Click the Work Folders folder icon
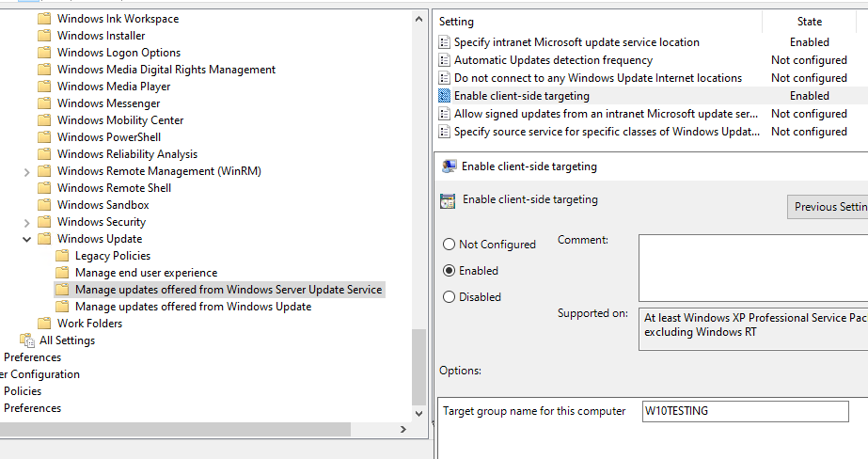This screenshot has width=868, height=459. tap(44, 324)
